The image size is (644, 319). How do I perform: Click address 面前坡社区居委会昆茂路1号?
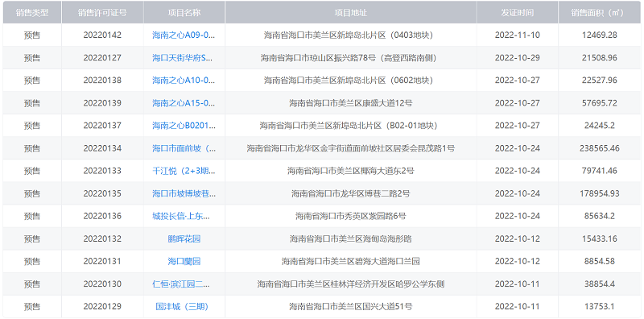point(351,148)
